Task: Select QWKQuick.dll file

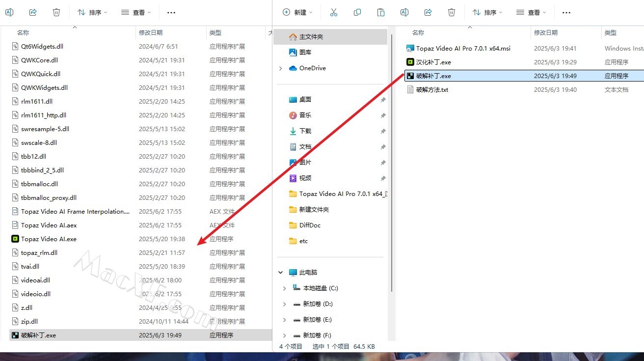Action: click(35, 74)
